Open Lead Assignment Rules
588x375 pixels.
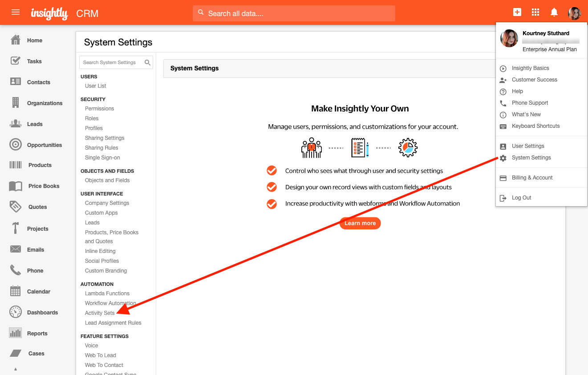[x=113, y=323]
